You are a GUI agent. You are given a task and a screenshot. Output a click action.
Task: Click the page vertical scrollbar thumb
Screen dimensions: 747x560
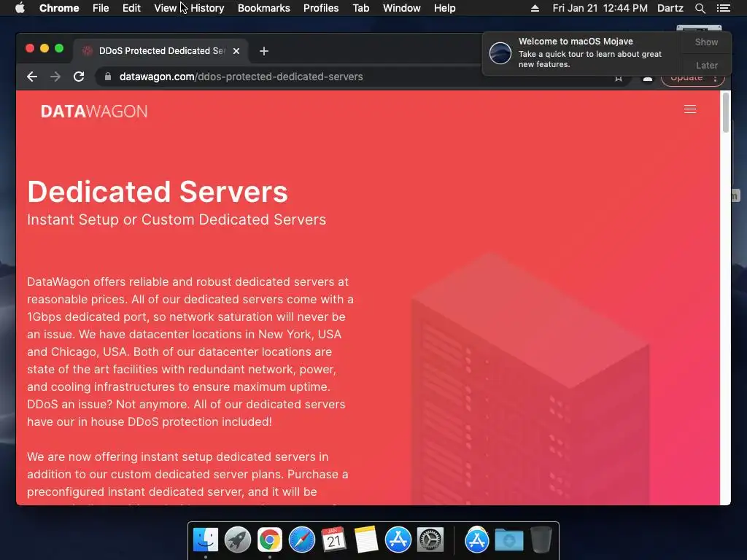point(726,113)
